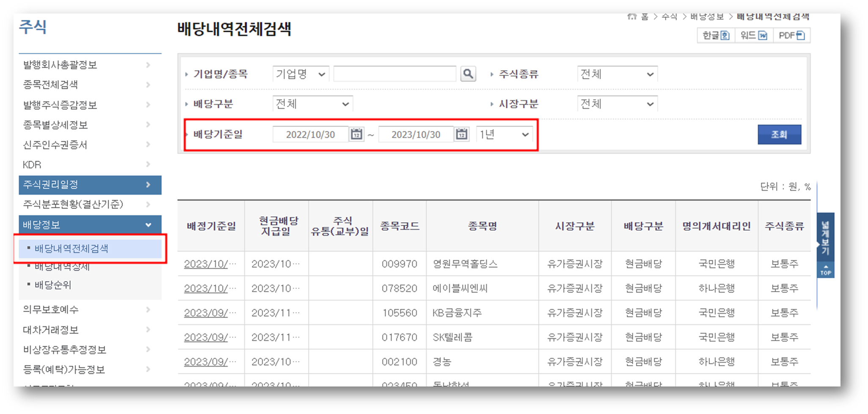Screen dimensions: 868x414
Task: Jump to top with TOP button
Action: [x=825, y=270]
